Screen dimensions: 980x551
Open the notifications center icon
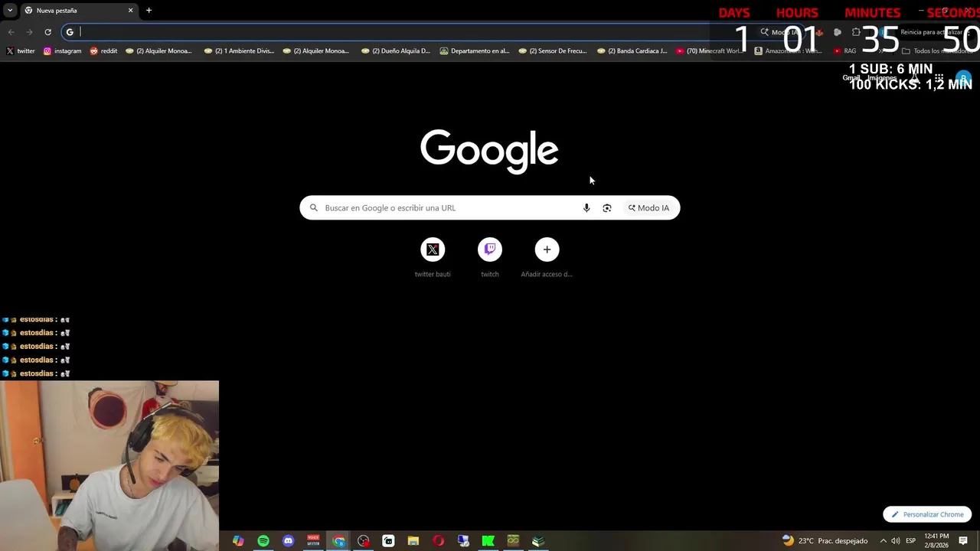[x=963, y=541]
